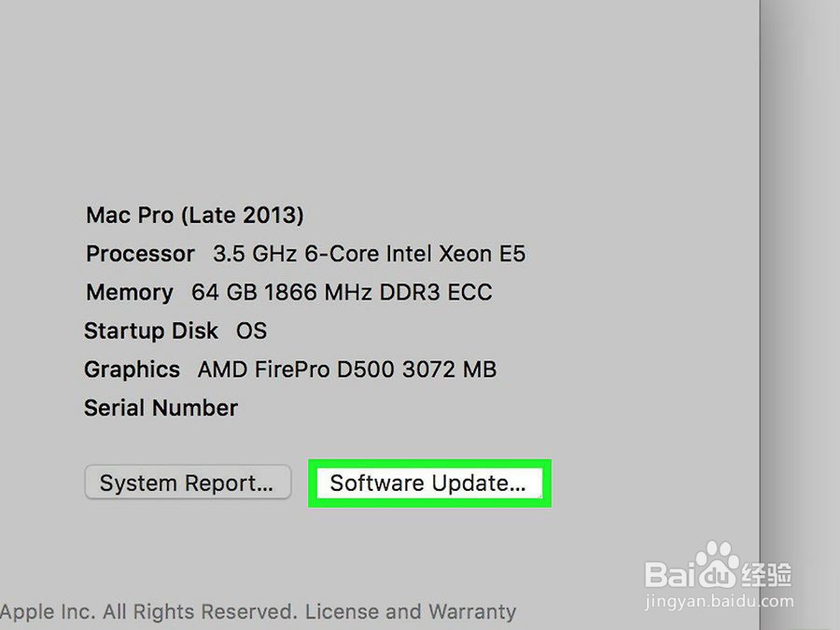Click the Mac Pro (Late 2013) model name

click(x=194, y=216)
